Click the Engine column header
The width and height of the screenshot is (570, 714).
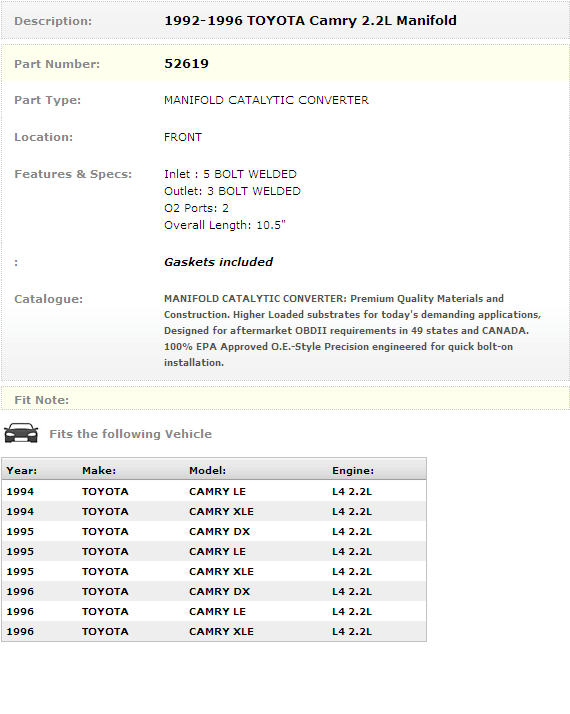(353, 470)
